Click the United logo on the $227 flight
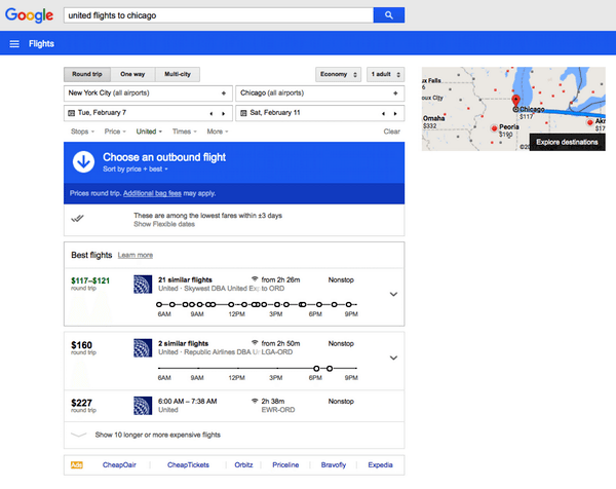 pyautogui.click(x=142, y=404)
